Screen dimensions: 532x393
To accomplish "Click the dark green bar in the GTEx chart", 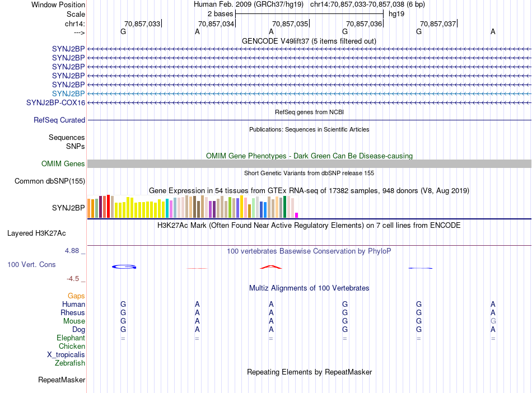I will 285,207.
